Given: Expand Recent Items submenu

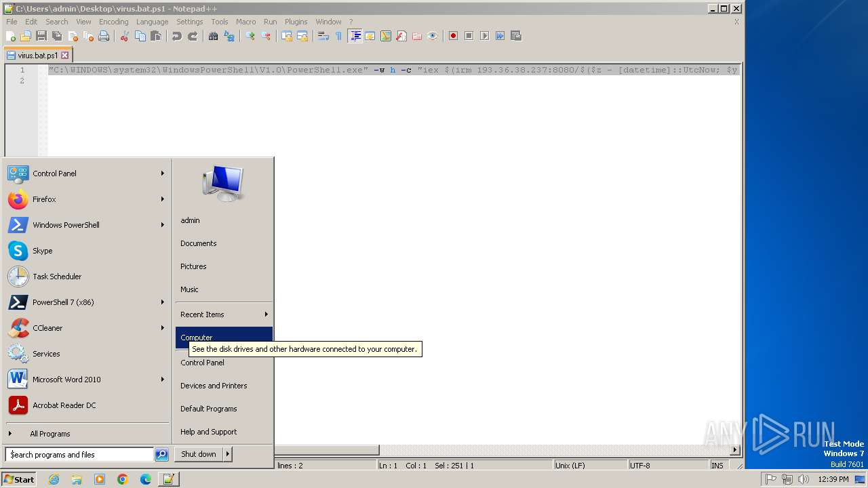Looking at the screenshot, I should [x=224, y=314].
